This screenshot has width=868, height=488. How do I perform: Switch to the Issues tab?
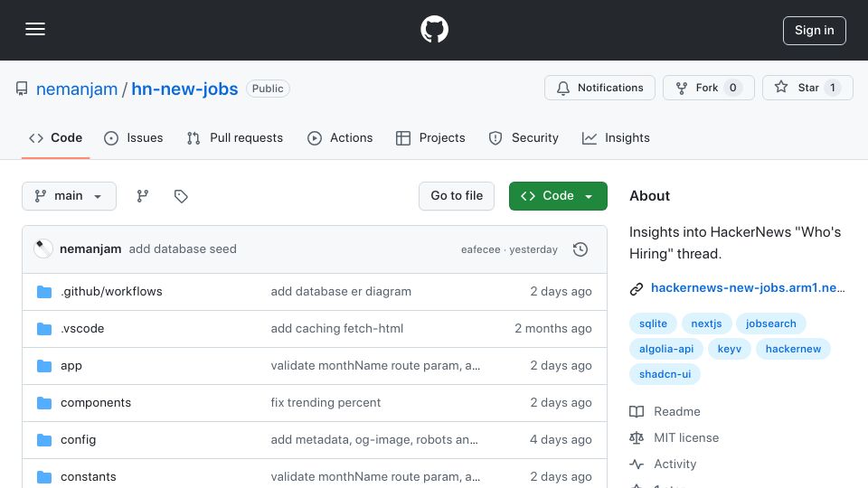coord(134,137)
